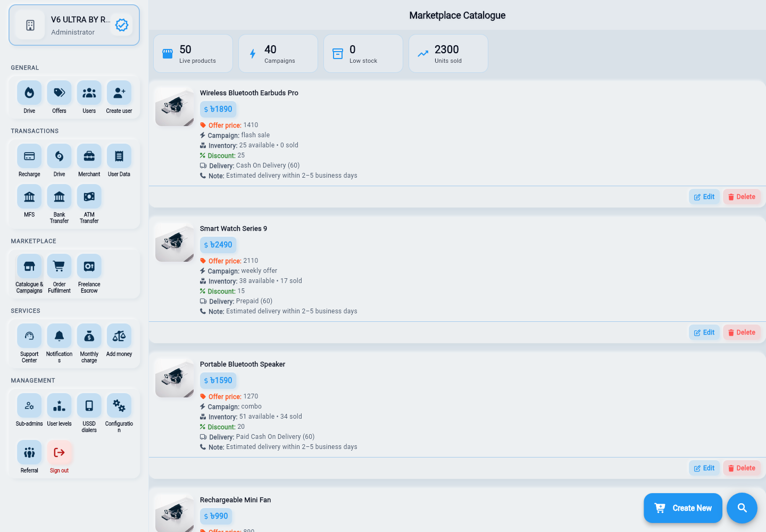
Task: Open the USSD dialers phone icon
Action: (89, 406)
